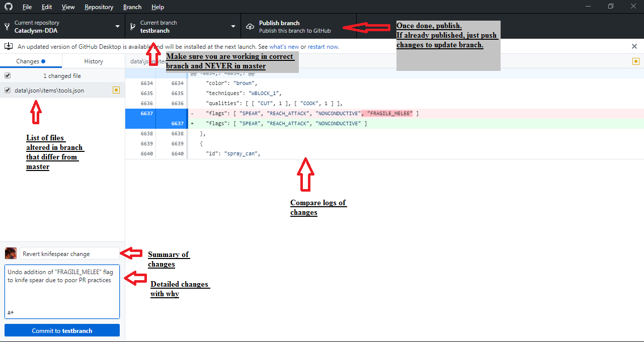Open the Edit menu
The width and height of the screenshot is (644, 342).
[x=47, y=7]
